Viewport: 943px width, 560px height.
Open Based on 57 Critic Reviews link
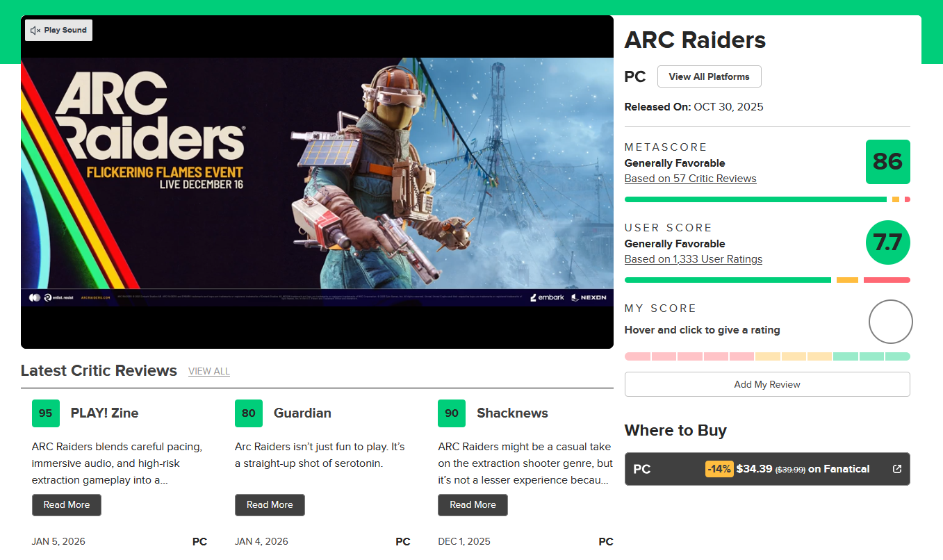(x=690, y=179)
